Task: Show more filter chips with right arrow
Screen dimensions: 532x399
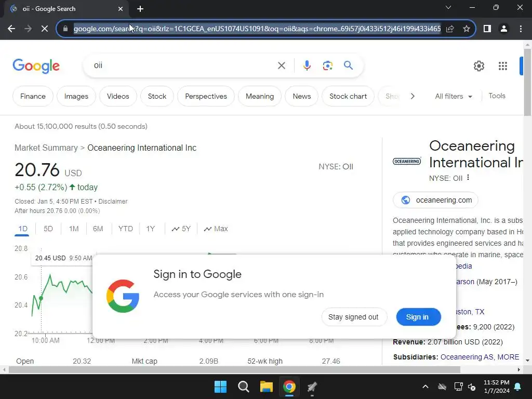Action: click(x=413, y=96)
